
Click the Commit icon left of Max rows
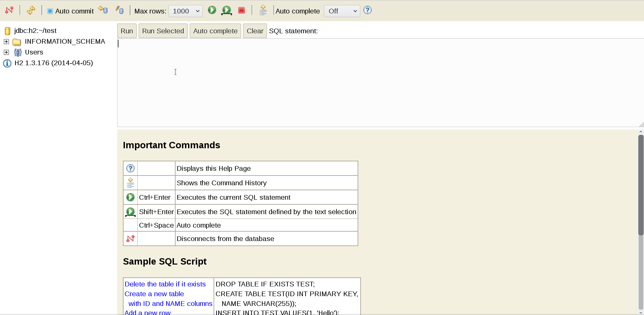(120, 10)
